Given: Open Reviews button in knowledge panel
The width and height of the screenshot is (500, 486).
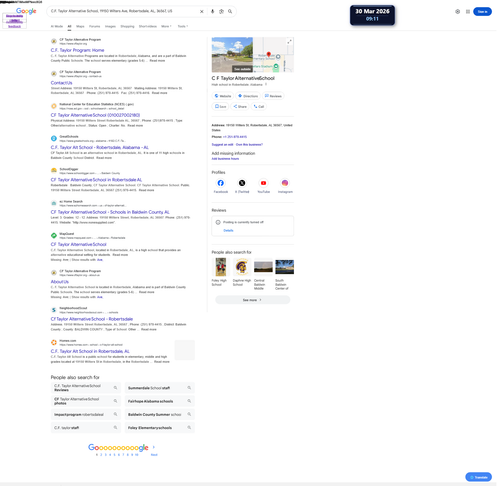Looking at the screenshot, I should pyautogui.click(x=273, y=96).
